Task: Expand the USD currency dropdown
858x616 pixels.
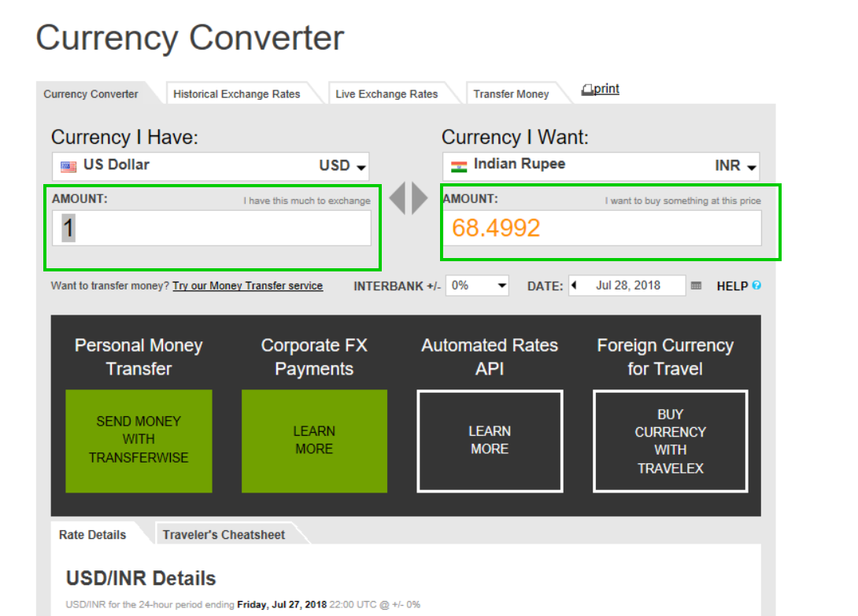Action: (x=361, y=167)
